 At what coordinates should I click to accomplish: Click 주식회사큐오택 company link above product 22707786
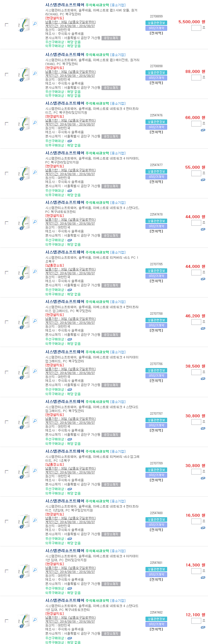(x=97, y=352)
